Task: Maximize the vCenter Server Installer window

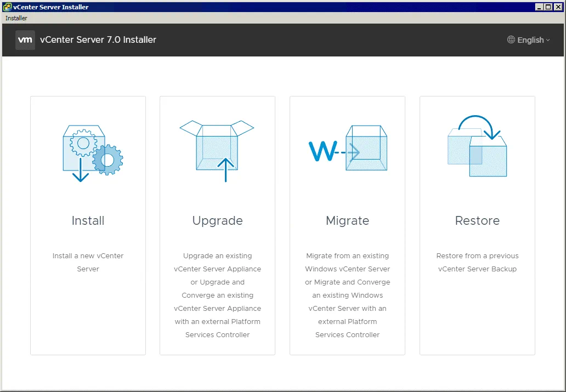Action: 548,7
